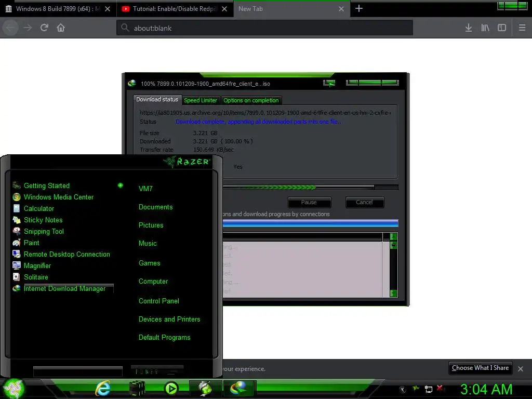The width and height of the screenshot is (532, 399).
Task: Click the start menu search box
Action: point(78,371)
